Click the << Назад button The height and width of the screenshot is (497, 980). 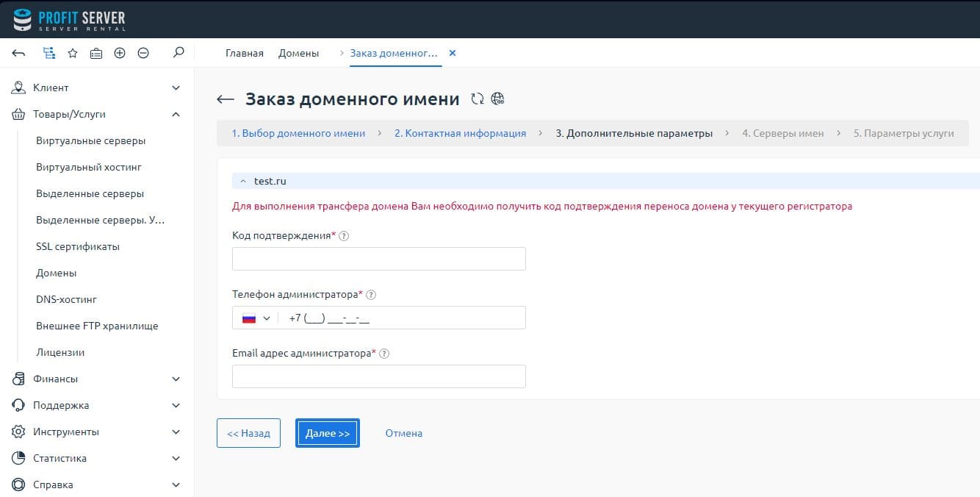pos(248,433)
